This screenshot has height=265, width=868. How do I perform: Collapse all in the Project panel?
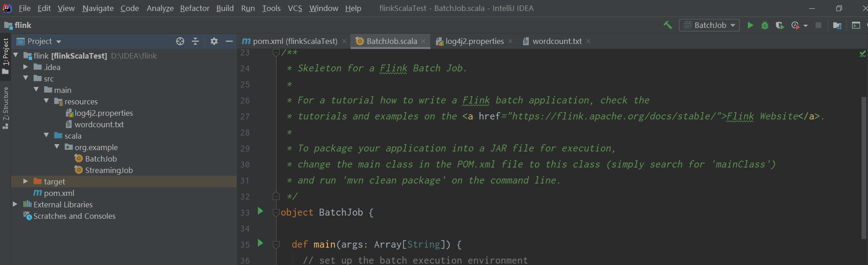tap(195, 41)
